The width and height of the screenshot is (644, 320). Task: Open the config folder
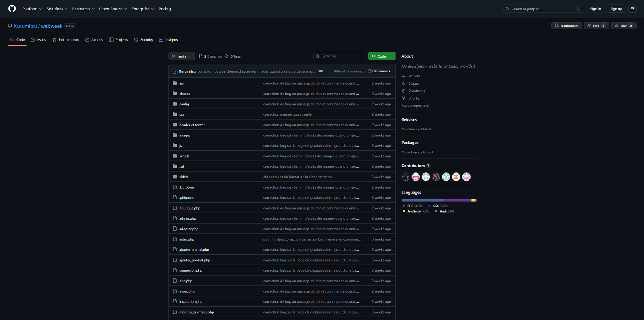pyautogui.click(x=184, y=104)
